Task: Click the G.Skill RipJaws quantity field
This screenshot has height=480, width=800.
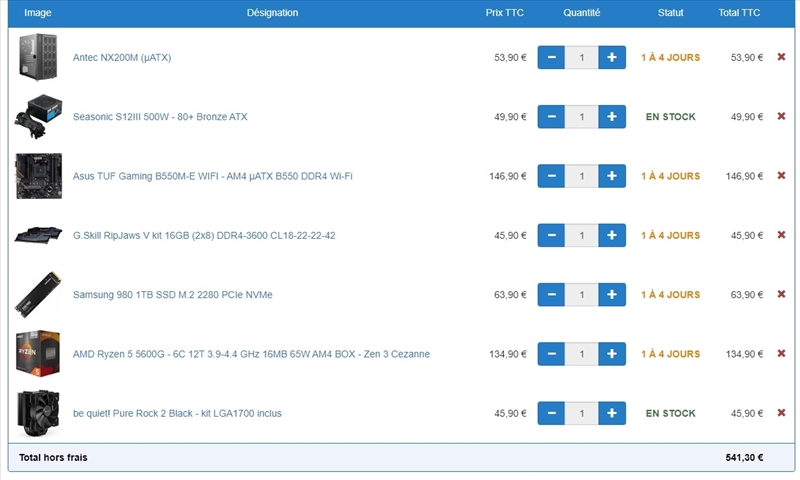Action: (582, 235)
